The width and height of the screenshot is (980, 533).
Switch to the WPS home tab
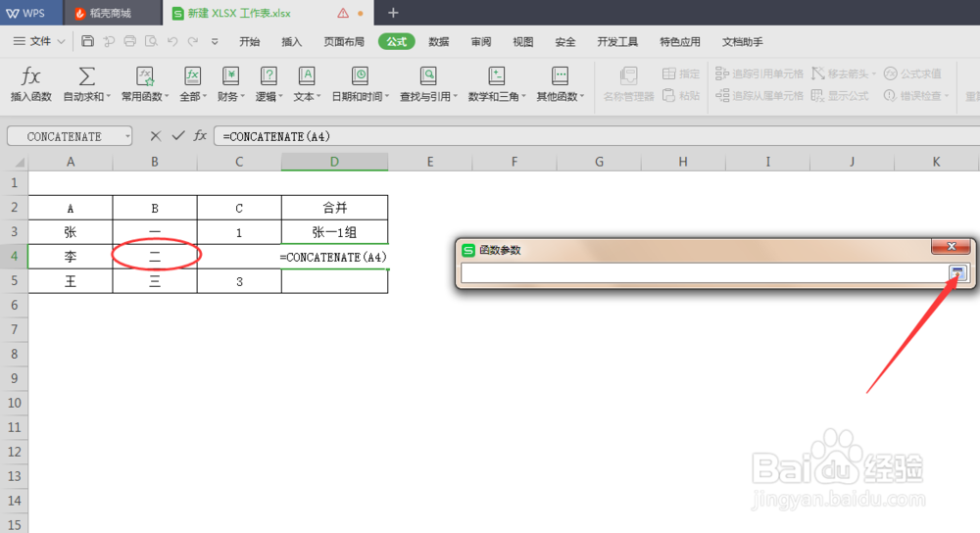tap(31, 13)
